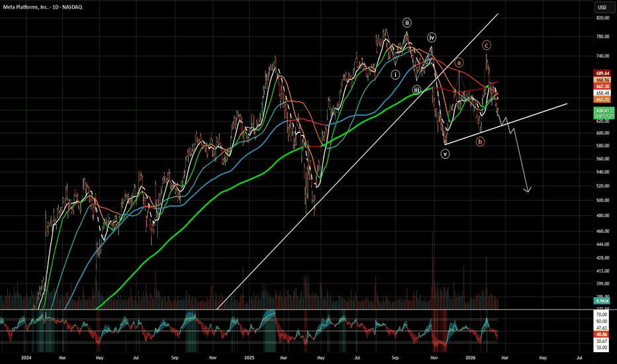This screenshot has width=617, height=364.
Task: Click the 47.63 oscillator value
Action: click(602, 328)
